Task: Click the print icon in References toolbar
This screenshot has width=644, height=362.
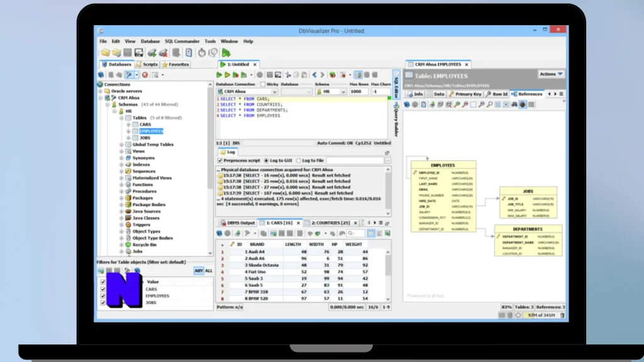Action: (x=440, y=105)
